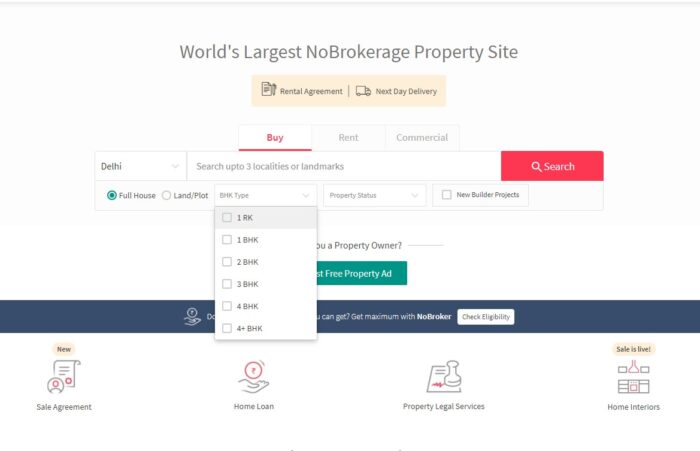700x451 pixels.
Task: Click the loan hand-coin icon in banner
Action: tap(192, 317)
